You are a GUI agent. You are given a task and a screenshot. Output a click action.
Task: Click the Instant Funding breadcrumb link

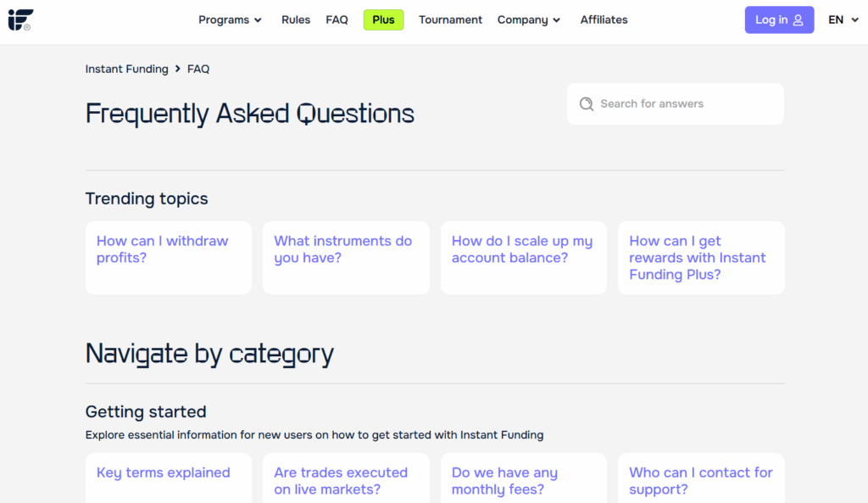126,69
